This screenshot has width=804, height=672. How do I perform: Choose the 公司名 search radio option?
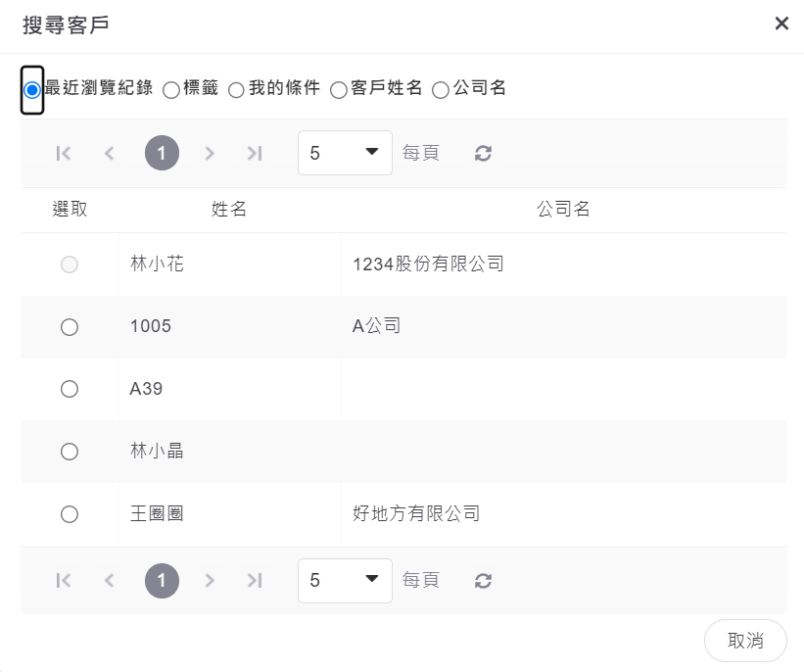441,90
